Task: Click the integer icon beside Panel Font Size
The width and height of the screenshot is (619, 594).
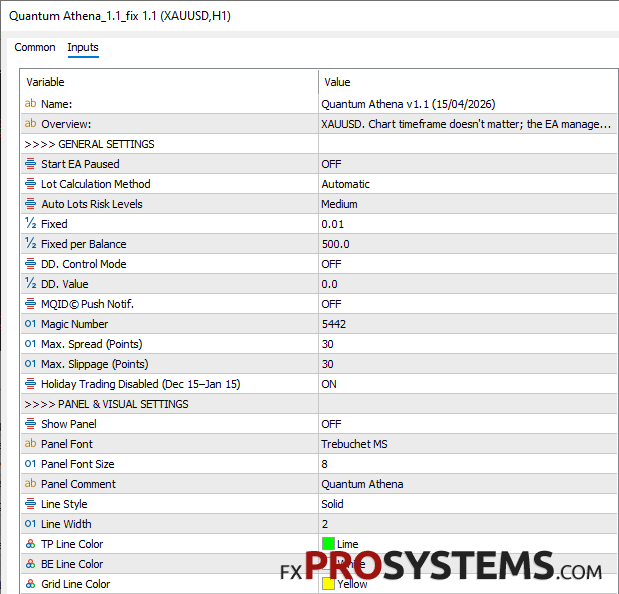Action: point(30,464)
